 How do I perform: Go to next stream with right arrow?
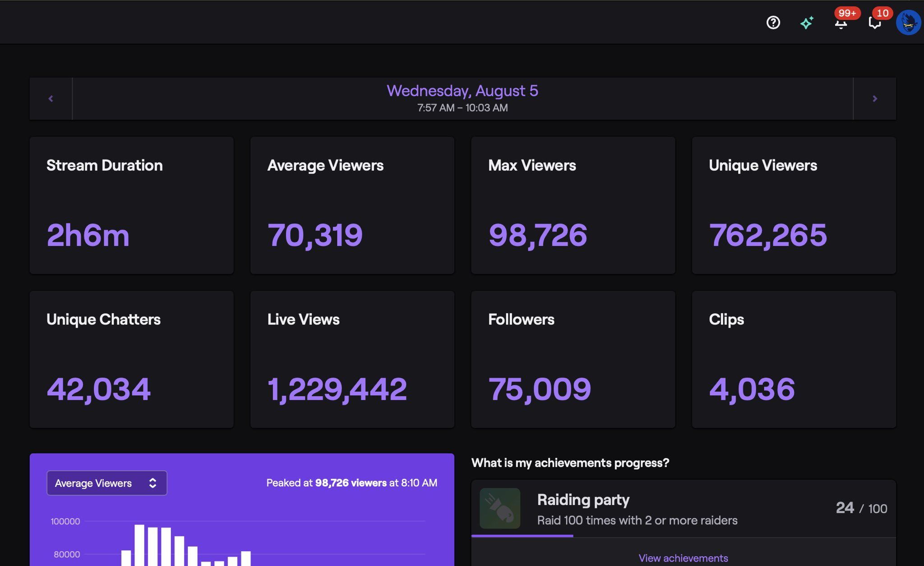[x=874, y=98]
